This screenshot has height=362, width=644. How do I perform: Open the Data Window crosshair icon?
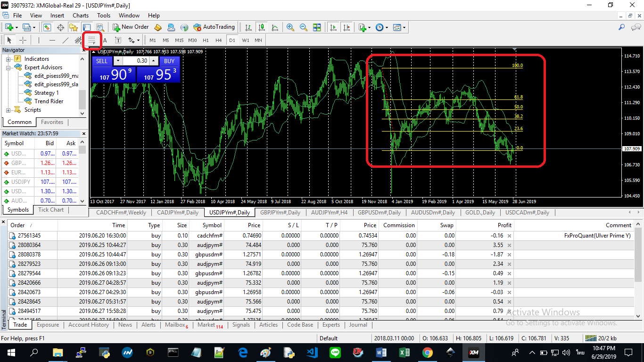(61, 27)
